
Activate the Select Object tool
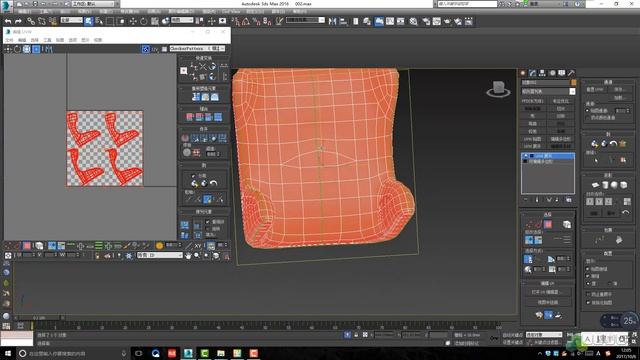(x=88, y=21)
